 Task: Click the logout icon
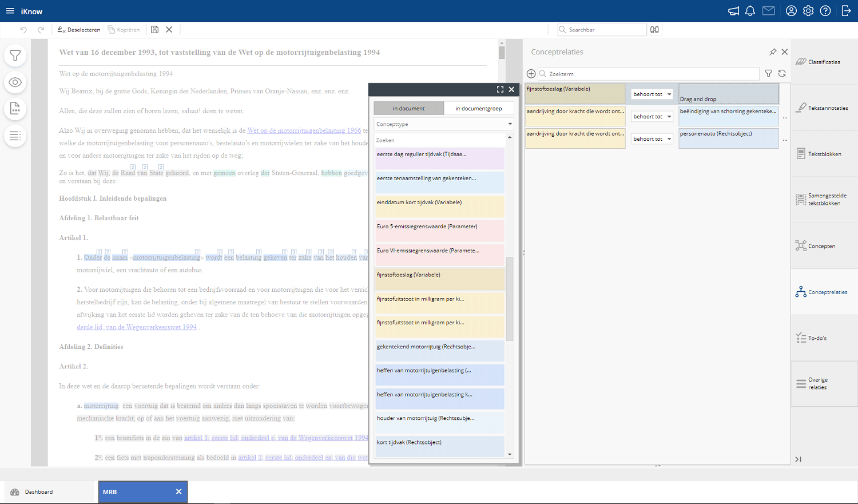[847, 11]
